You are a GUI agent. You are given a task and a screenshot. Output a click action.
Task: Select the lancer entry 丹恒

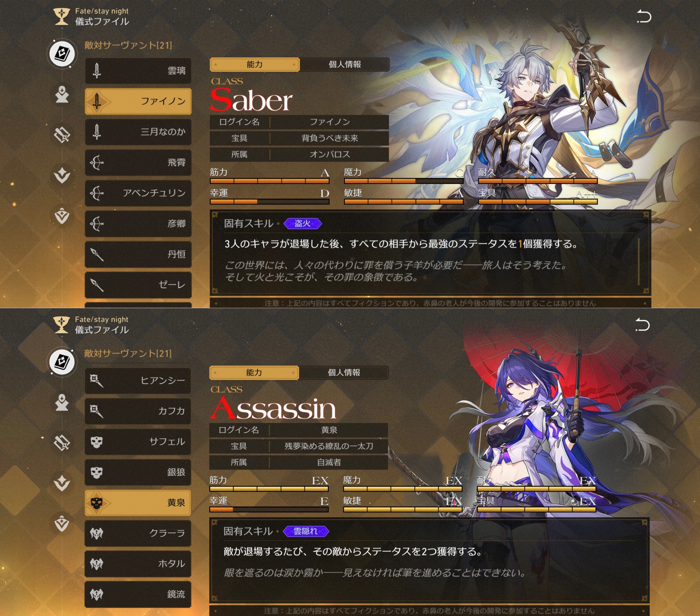point(138,254)
